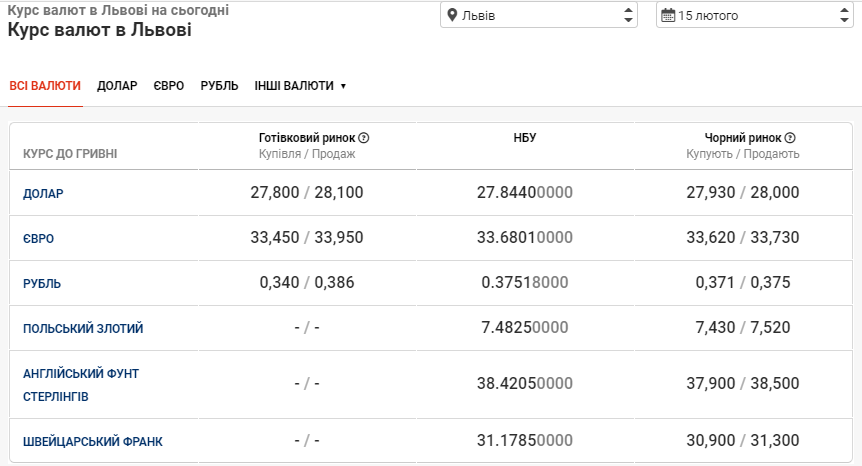Image resolution: width=862 pixels, height=466 pixels.
Task: Open the 15 лютого date dropdown
Action: [x=754, y=15]
